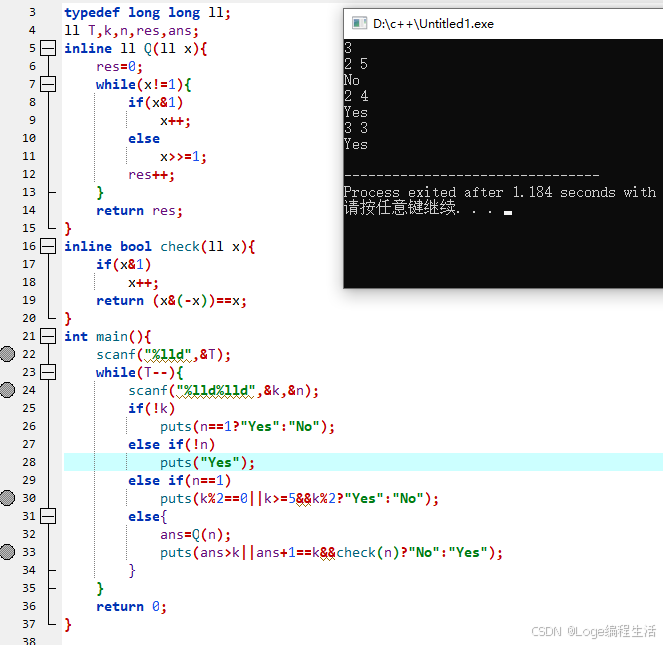Click the return 0; statement
This screenshot has height=645, width=663.
132,607
